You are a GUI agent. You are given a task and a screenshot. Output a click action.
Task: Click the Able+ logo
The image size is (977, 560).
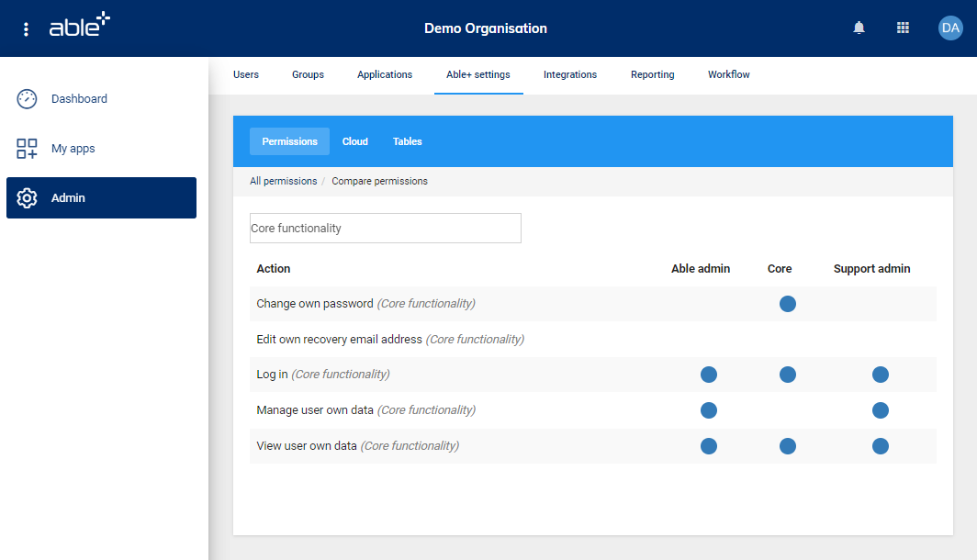coord(79,26)
